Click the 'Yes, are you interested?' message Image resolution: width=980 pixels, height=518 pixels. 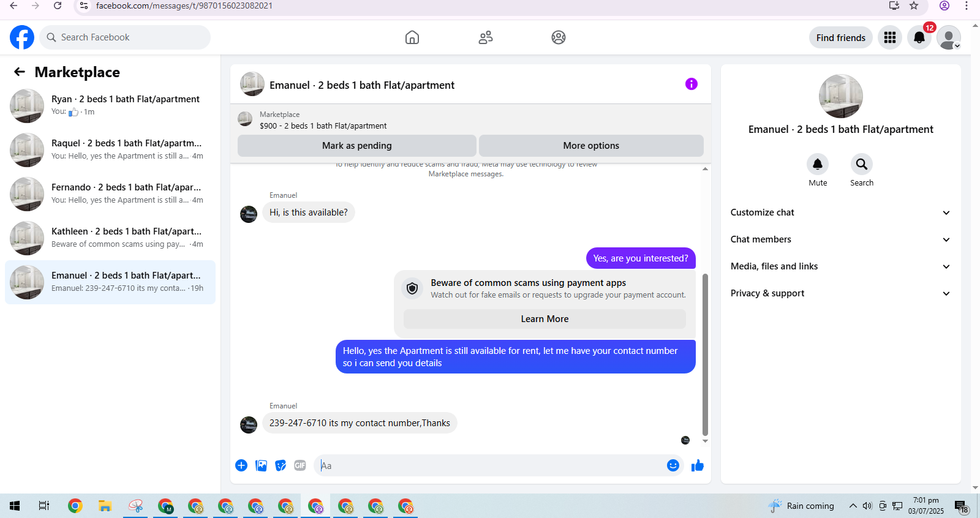coord(641,258)
